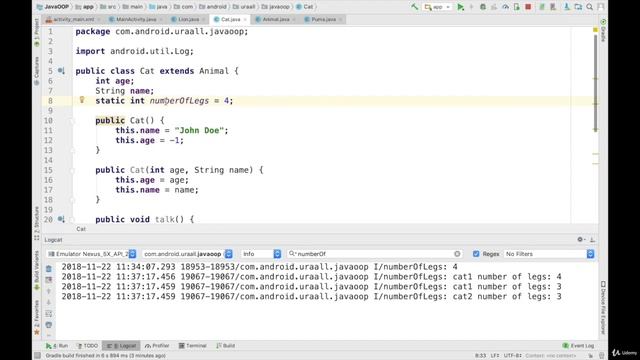Open the Emulator Nexus_5X device dropdown
Viewport: 640px width, 360px height.
click(x=91, y=254)
